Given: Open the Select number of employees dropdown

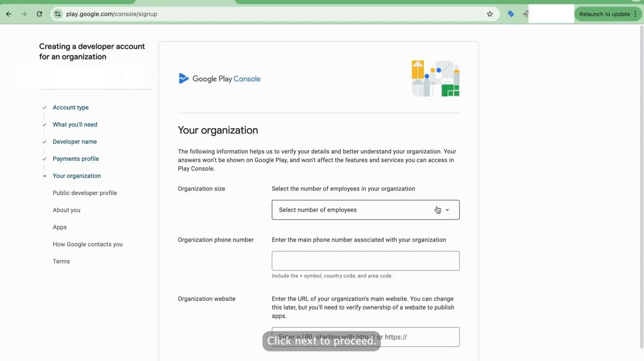Looking at the screenshot, I should coord(366,210).
